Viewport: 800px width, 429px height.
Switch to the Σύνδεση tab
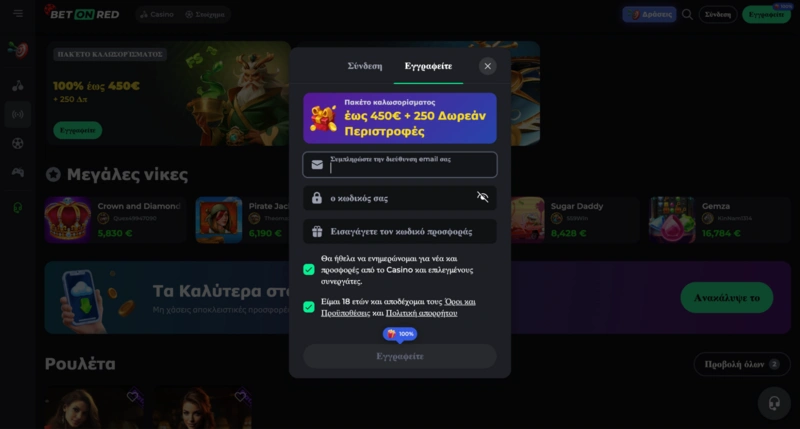tap(364, 66)
